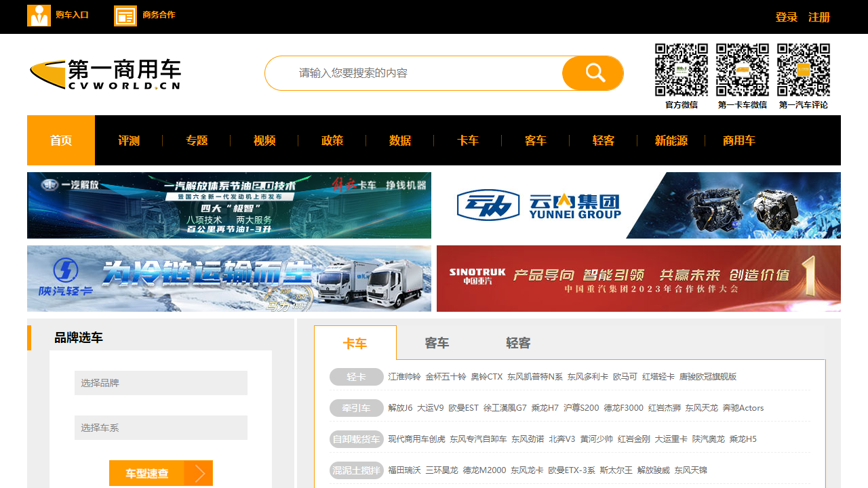Open the 欧曼ETX-3系 link
The image size is (868, 488).
click(572, 470)
